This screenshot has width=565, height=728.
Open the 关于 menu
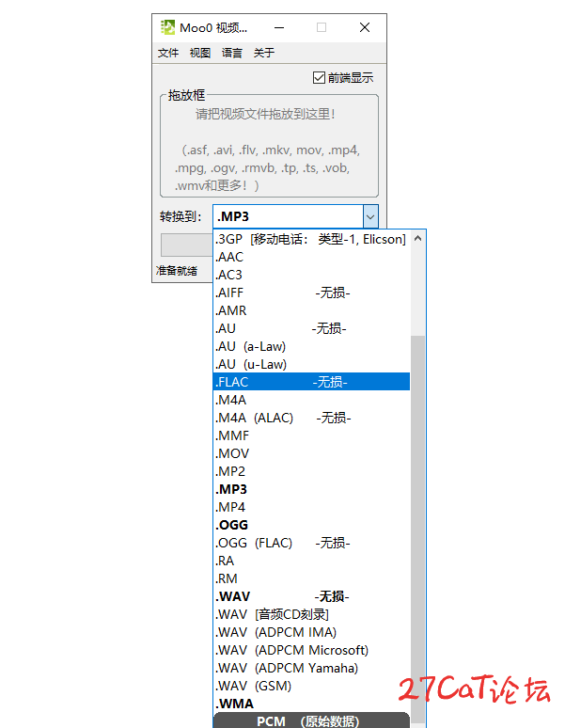(264, 53)
